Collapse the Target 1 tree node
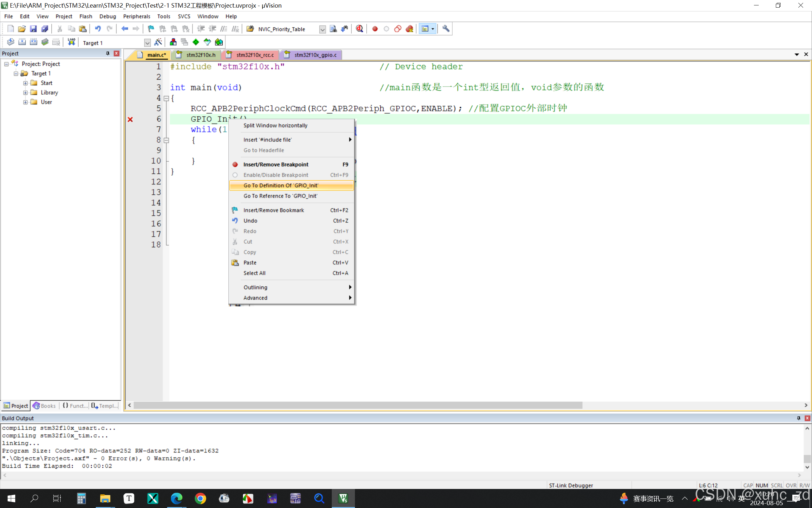 pyautogui.click(x=16, y=73)
